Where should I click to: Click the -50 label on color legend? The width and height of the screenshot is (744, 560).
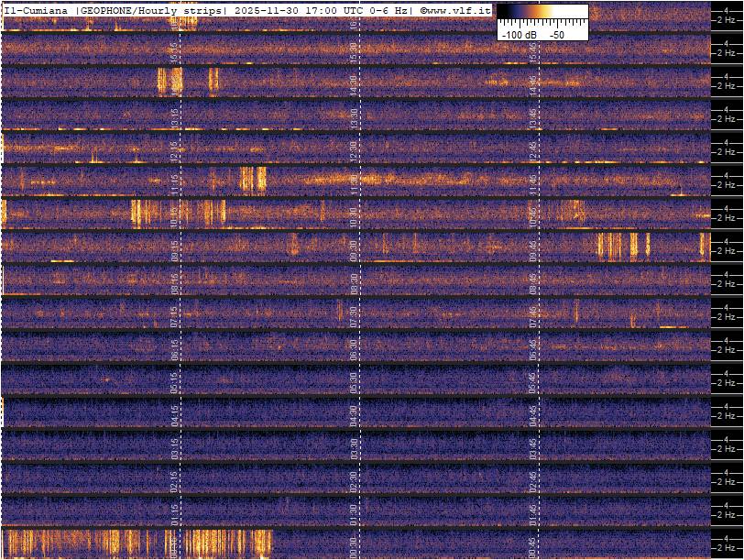pyautogui.click(x=556, y=34)
